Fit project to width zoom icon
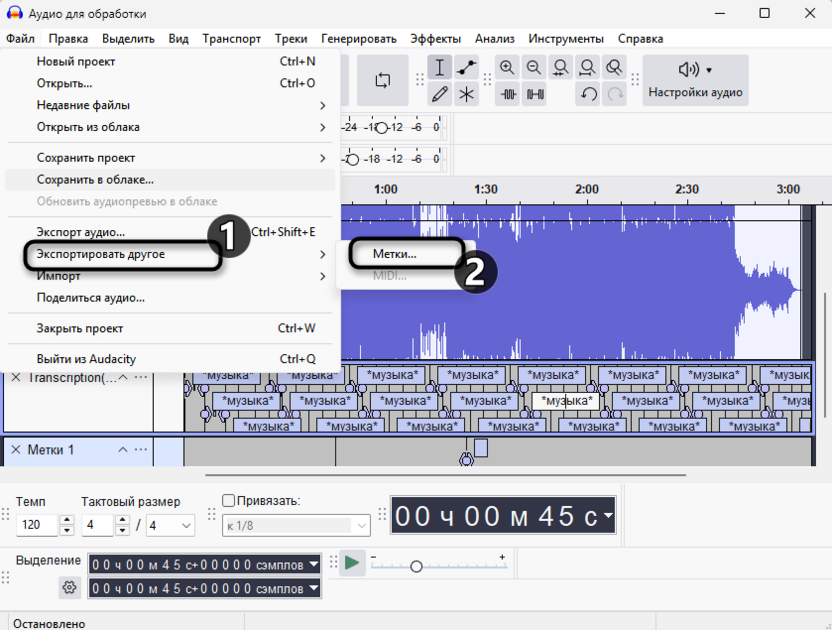 [587, 68]
